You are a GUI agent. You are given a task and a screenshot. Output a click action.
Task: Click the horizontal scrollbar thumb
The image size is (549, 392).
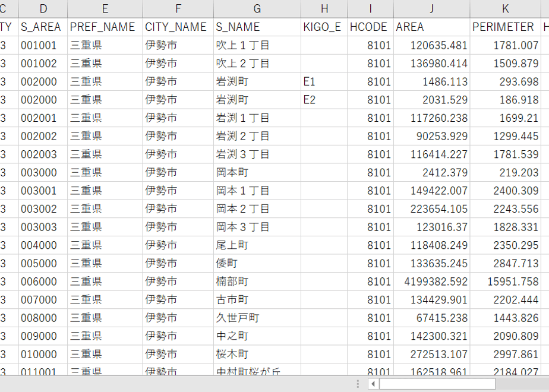point(437,384)
